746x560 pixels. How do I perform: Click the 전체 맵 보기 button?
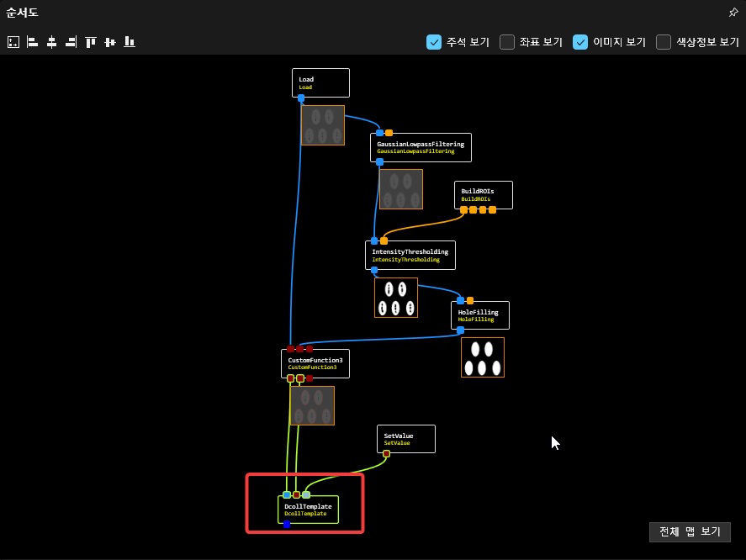690,532
